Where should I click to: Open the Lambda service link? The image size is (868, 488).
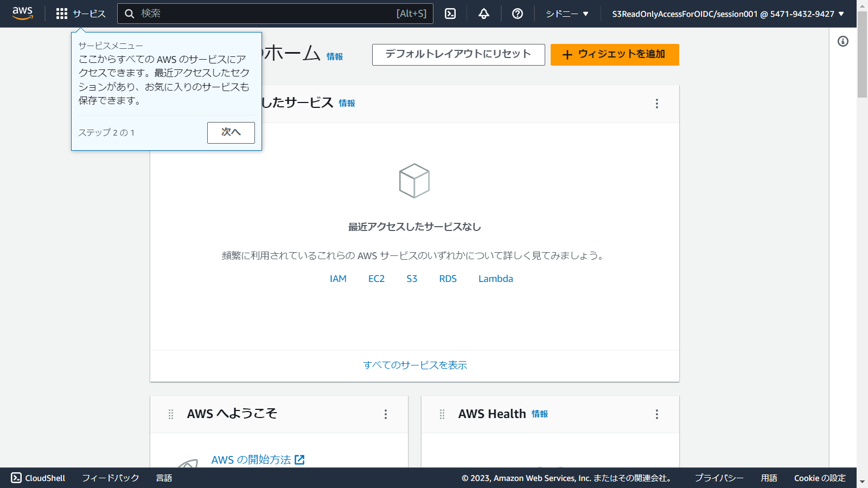pyautogui.click(x=495, y=279)
